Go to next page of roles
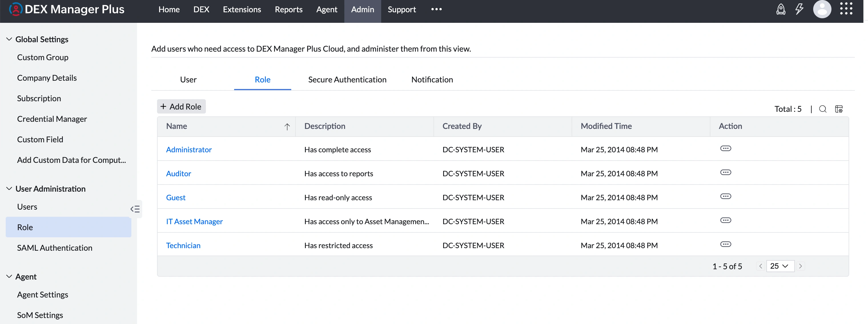The height and width of the screenshot is (324, 868). coord(800,266)
